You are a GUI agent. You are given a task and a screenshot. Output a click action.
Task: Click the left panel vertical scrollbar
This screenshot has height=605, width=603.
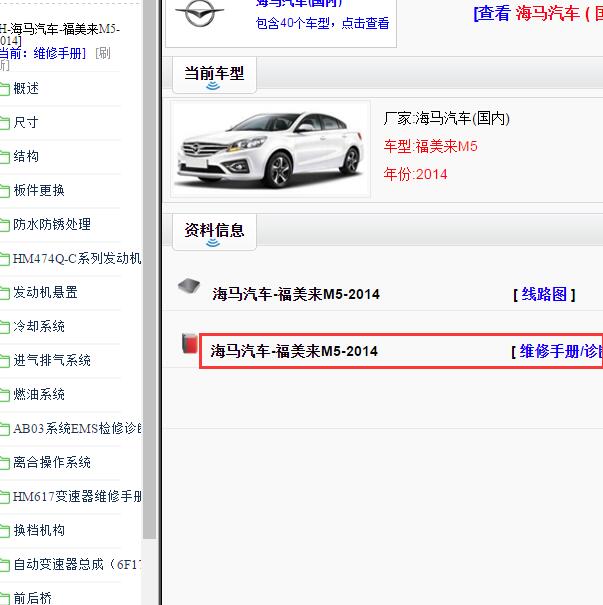pyautogui.click(x=149, y=270)
